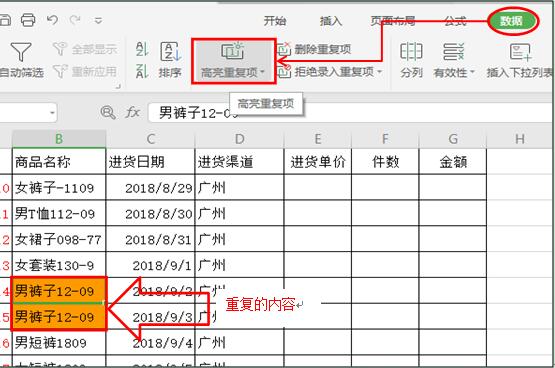Click the 高亮重复项 highlight duplicates button

233,61
